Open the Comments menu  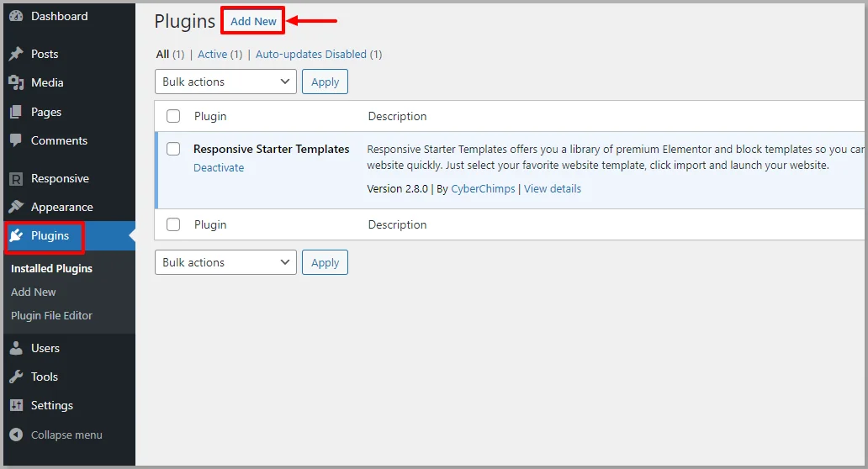59,140
